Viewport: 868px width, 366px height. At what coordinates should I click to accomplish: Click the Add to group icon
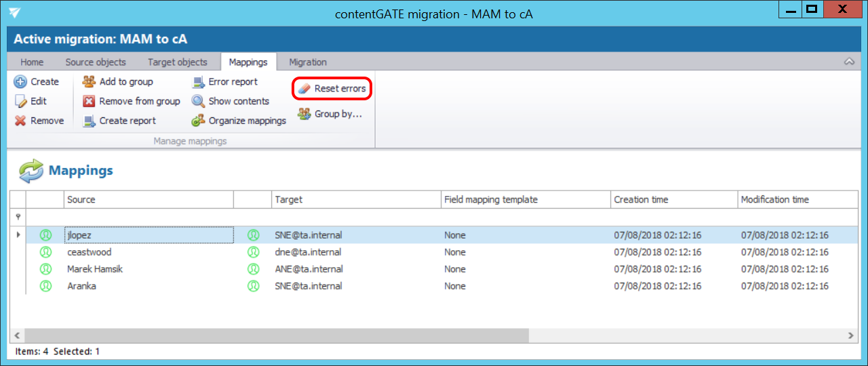click(89, 82)
